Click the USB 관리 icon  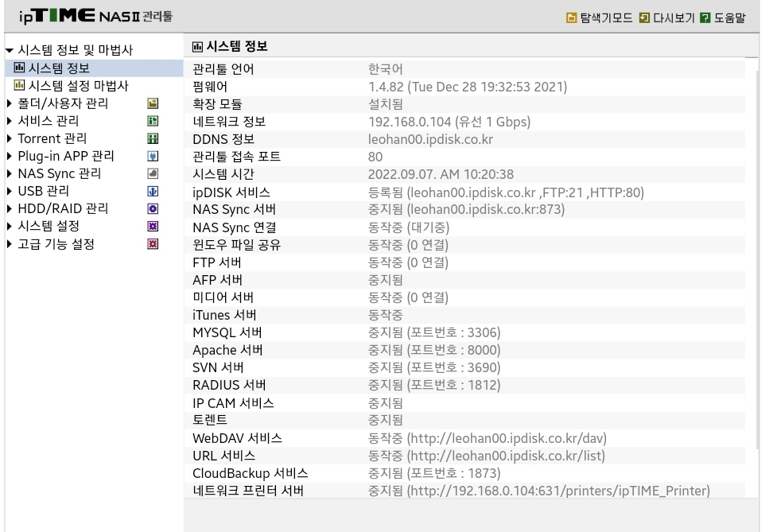[x=153, y=191]
